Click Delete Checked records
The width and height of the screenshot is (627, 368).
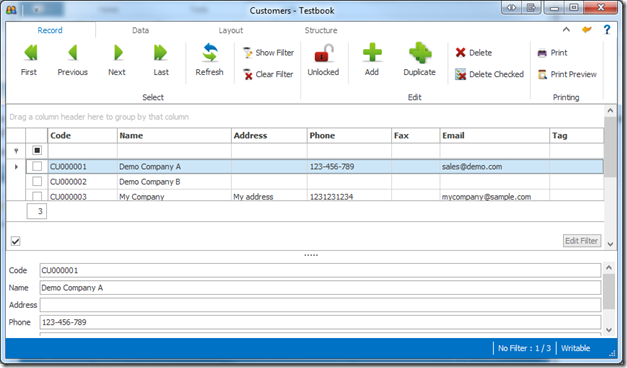489,74
